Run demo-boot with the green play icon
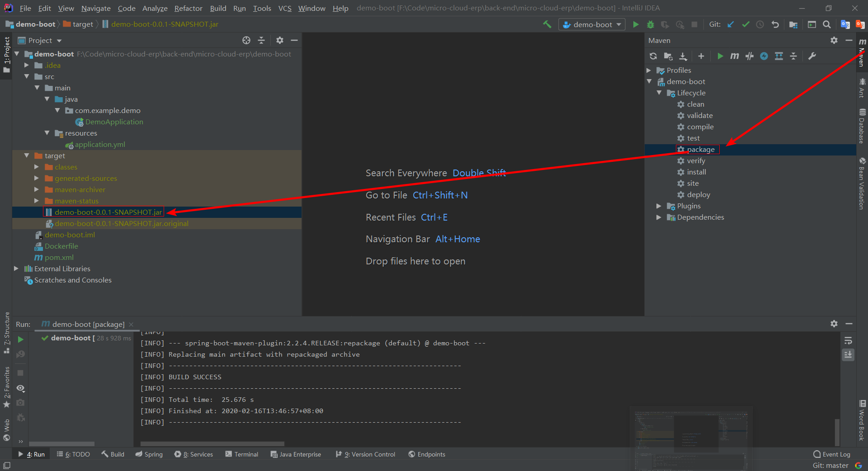Screen dimensions: 868x471 click(636, 24)
